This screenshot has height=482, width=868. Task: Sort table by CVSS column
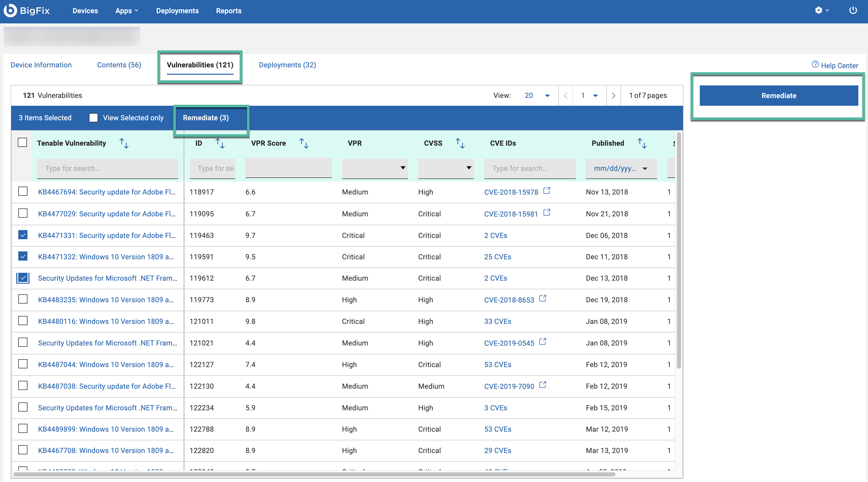(460, 143)
